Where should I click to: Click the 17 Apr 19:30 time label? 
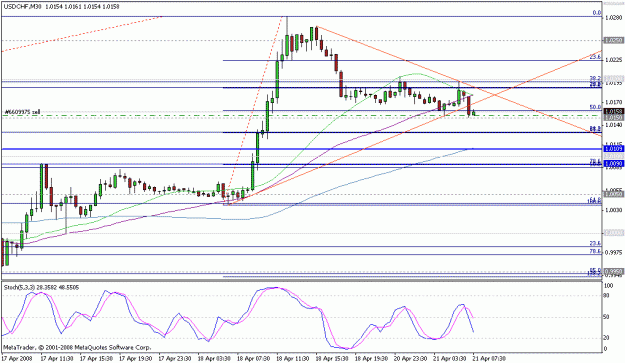pyautogui.click(x=136, y=358)
